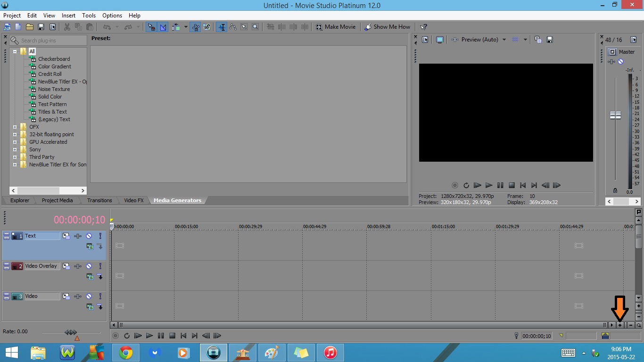
Task: Go to end using timeline transport bar
Action: [x=195, y=336]
